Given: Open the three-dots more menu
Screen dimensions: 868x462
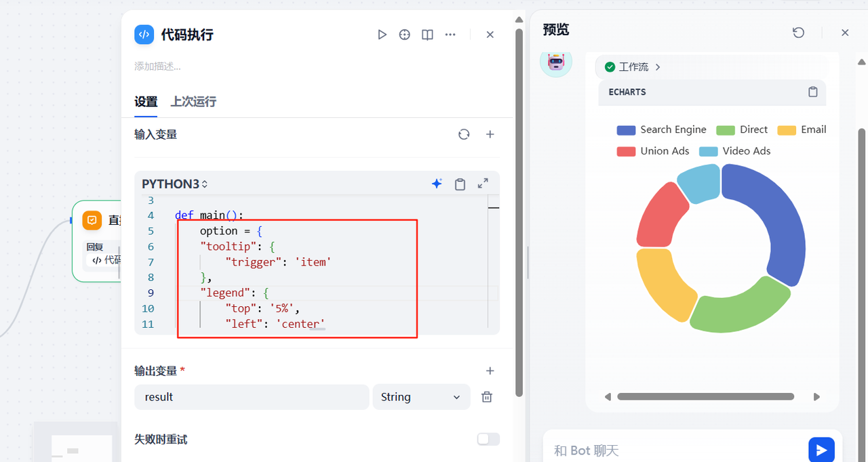Looking at the screenshot, I should (x=450, y=35).
